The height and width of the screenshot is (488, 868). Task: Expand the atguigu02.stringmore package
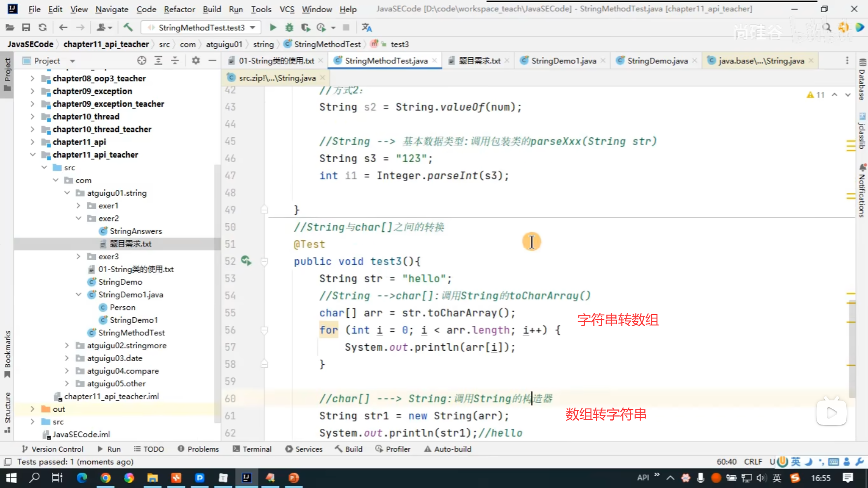click(x=67, y=345)
